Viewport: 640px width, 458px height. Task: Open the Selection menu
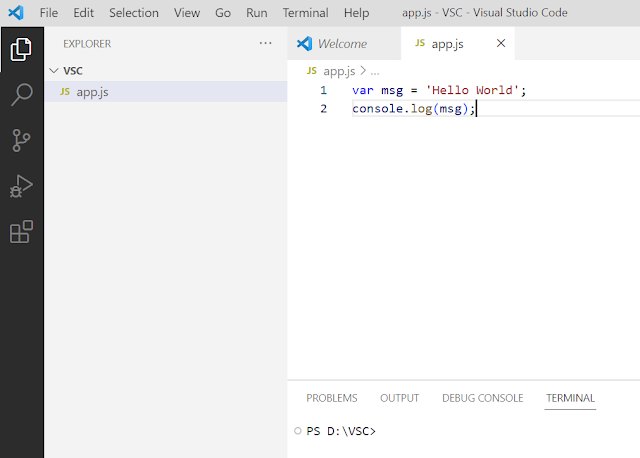(134, 13)
